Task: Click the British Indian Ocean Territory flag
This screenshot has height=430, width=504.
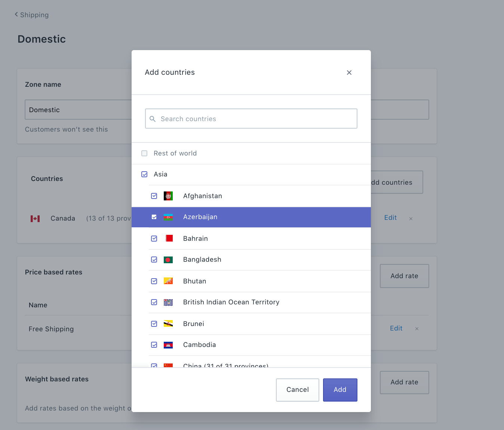Action: [x=168, y=302]
